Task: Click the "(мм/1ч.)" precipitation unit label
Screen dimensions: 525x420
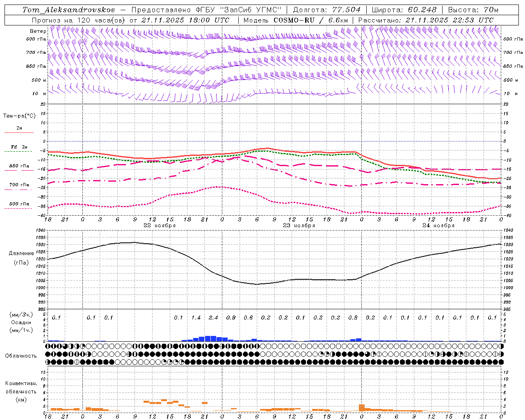Action: tap(21, 330)
